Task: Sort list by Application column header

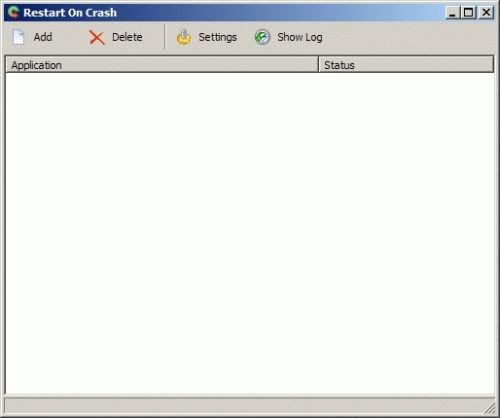Action: [162, 65]
